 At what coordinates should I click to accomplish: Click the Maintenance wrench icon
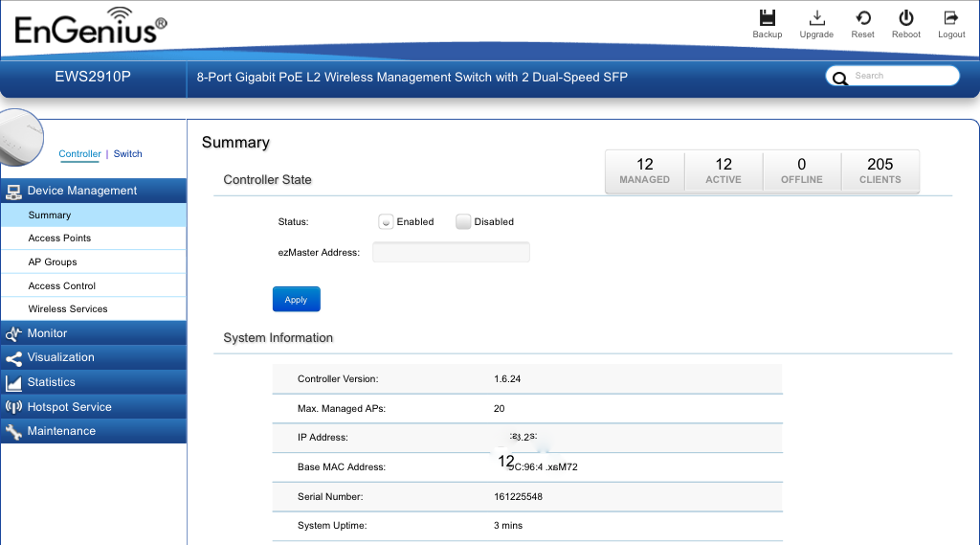(13, 432)
